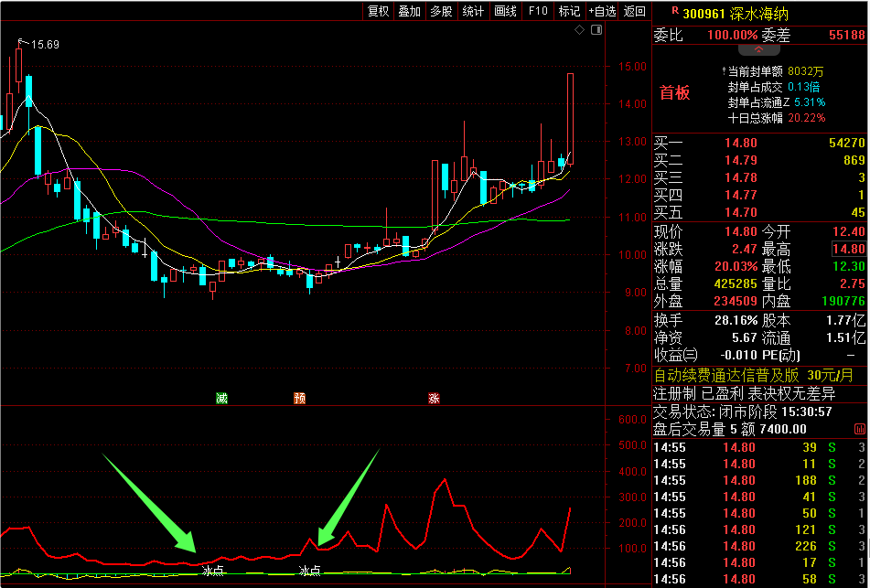Open the 叠加 overlay option
This screenshot has height=588, width=870.
pos(410,11)
